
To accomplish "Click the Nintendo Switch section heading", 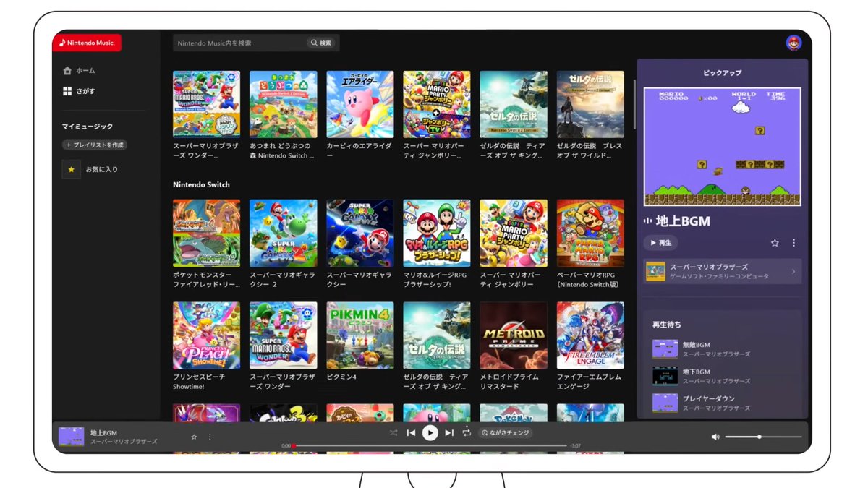I will [x=201, y=184].
